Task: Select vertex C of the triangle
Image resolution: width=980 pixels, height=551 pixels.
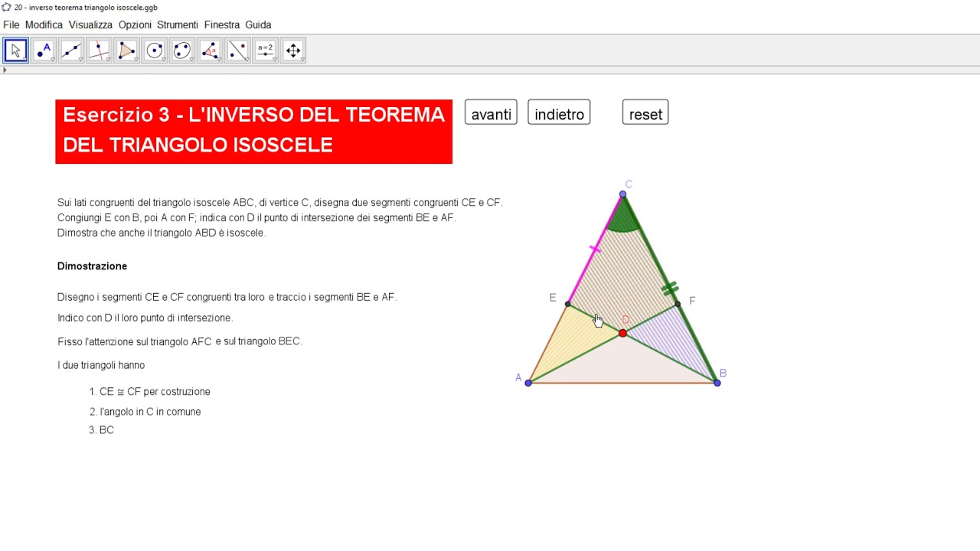Action: 622,194
